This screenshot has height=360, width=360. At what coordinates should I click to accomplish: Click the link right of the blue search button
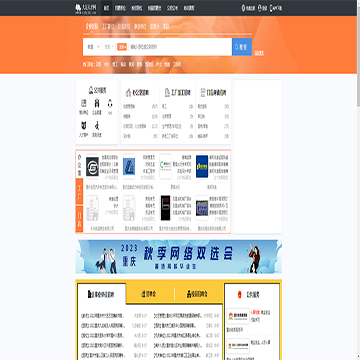click(259, 53)
